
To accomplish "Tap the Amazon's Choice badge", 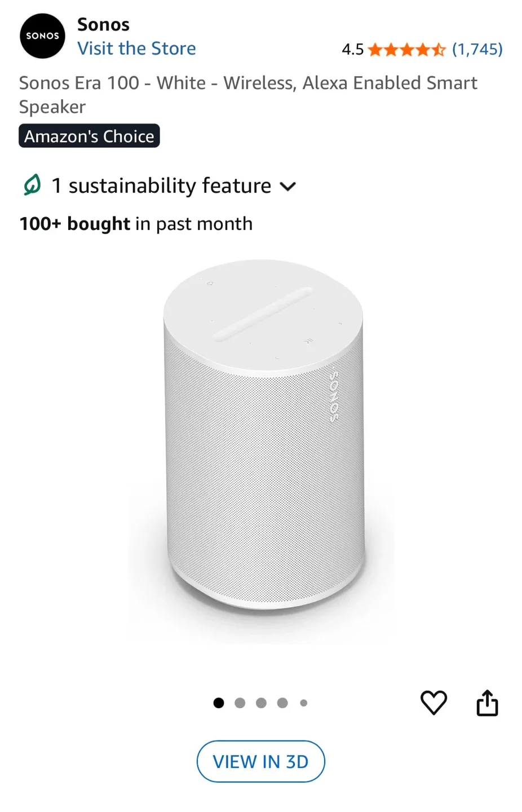I will point(89,135).
